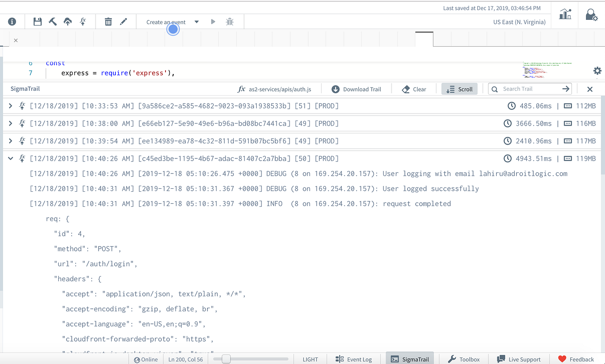Select the SigmaTrail tab in status bar
This screenshot has width=605, height=364.
click(409, 359)
